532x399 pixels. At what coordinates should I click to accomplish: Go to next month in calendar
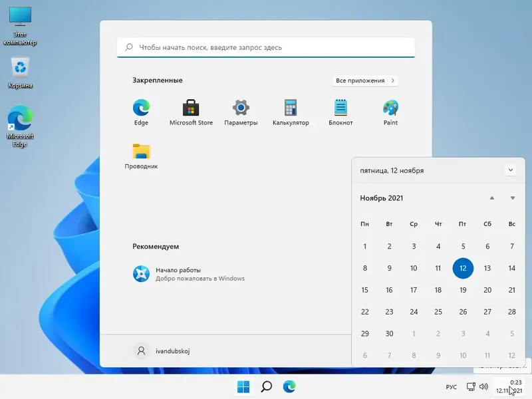point(512,198)
